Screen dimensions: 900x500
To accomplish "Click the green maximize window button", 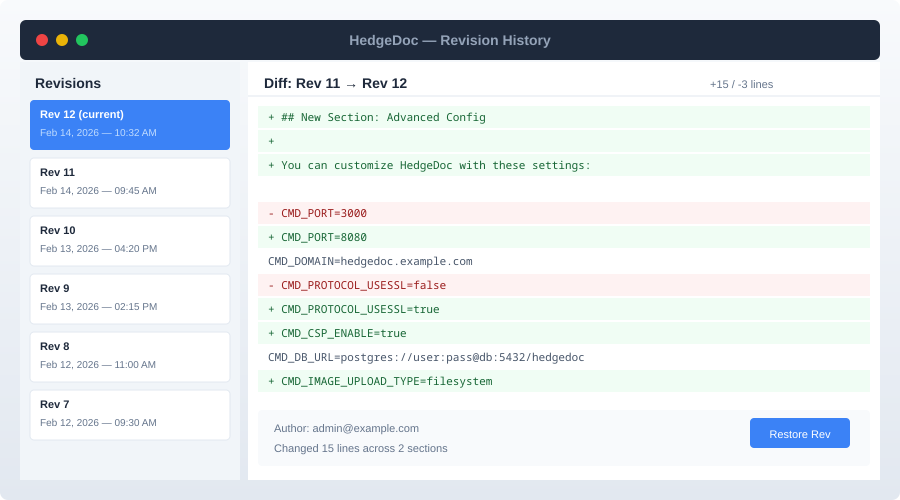I will pos(82,40).
